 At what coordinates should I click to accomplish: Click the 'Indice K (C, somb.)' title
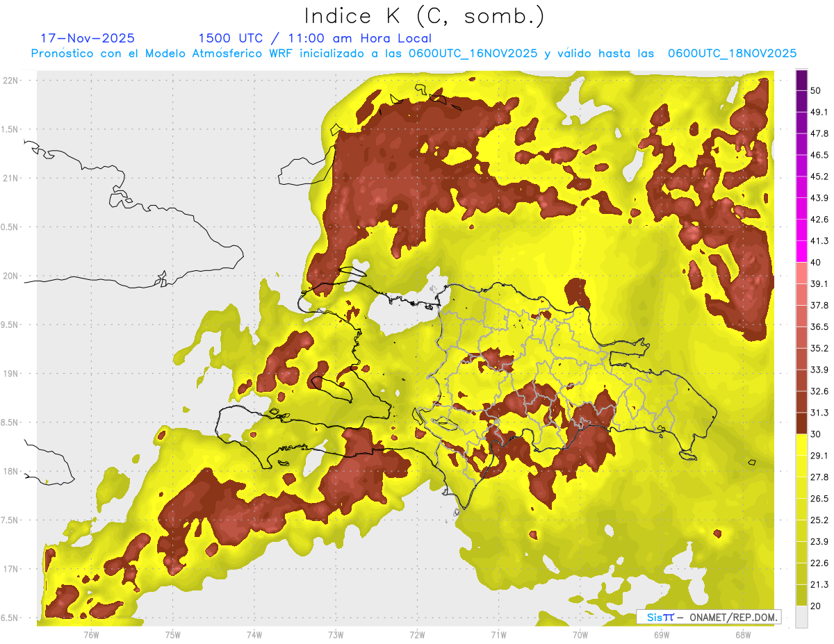pos(425,16)
